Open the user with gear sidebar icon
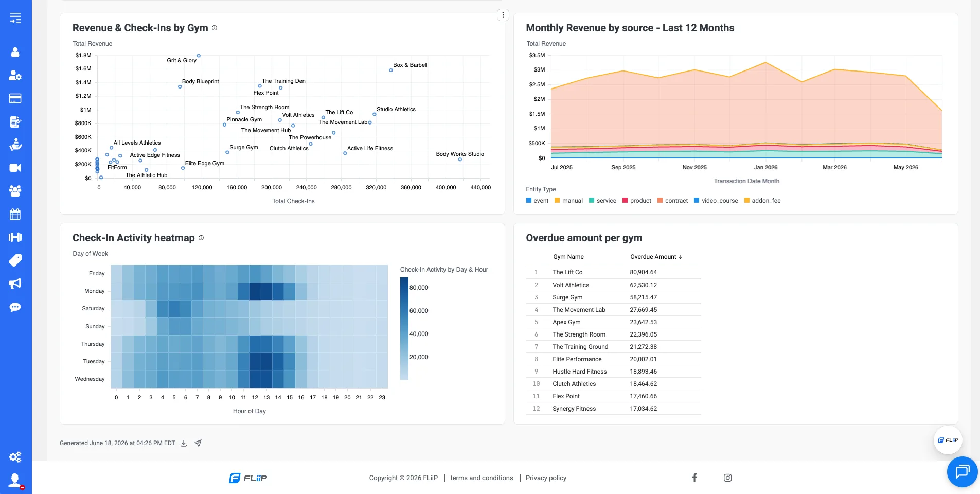980x494 pixels. pos(15,75)
